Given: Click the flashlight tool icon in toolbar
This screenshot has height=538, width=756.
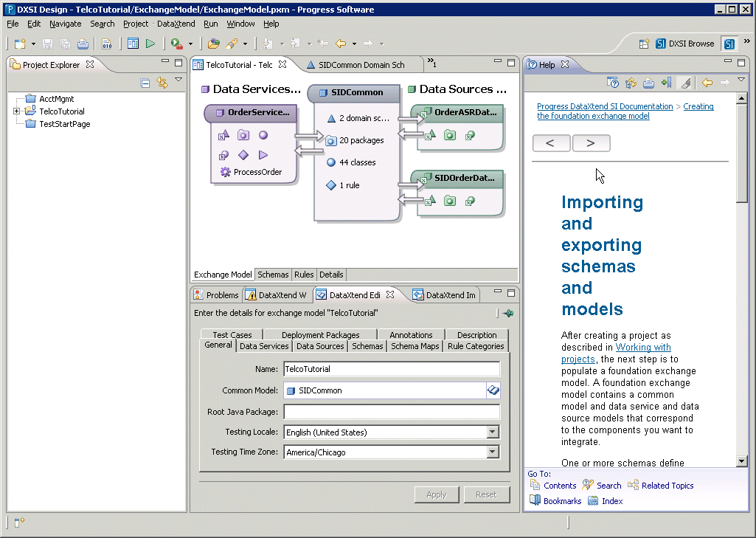Looking at the screenshot, I should click(x=232, y=44).
